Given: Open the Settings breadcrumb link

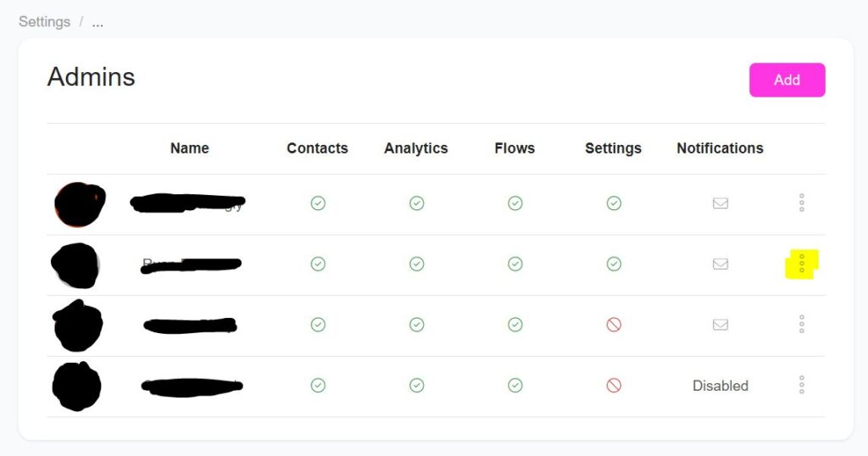Looking at the screenshot, I should [x=44, y=22].
